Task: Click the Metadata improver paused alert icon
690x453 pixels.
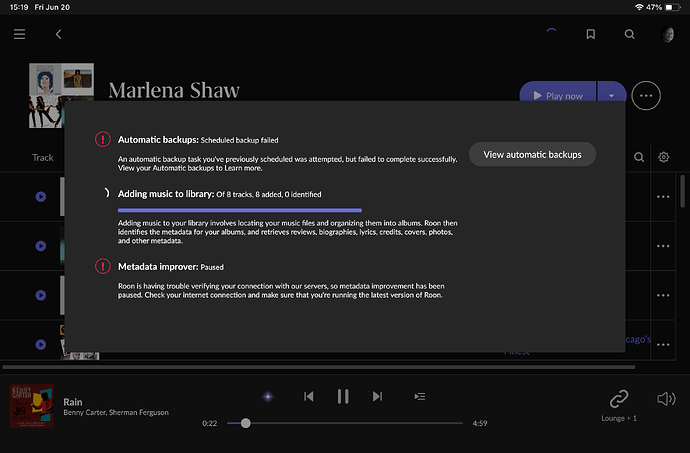Action: point(103,266)
